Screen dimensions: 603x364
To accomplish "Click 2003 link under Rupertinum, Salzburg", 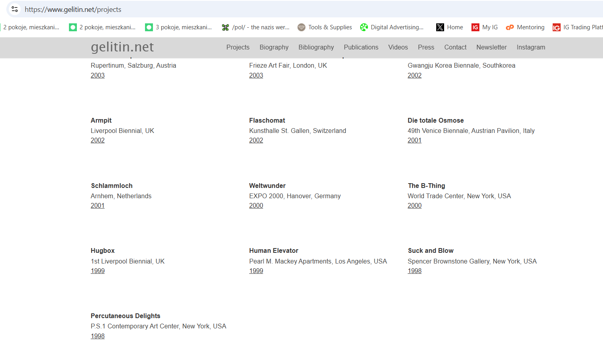I will tap(97, 75).
